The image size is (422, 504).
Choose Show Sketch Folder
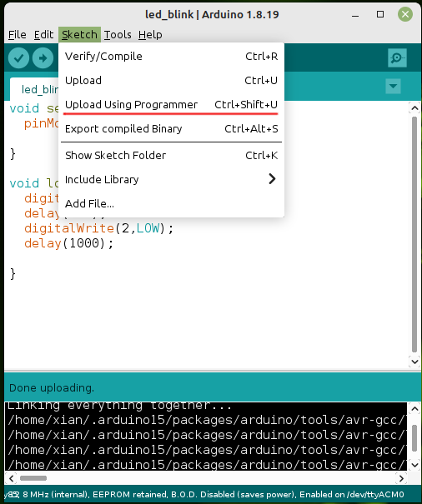click(171, 156)
